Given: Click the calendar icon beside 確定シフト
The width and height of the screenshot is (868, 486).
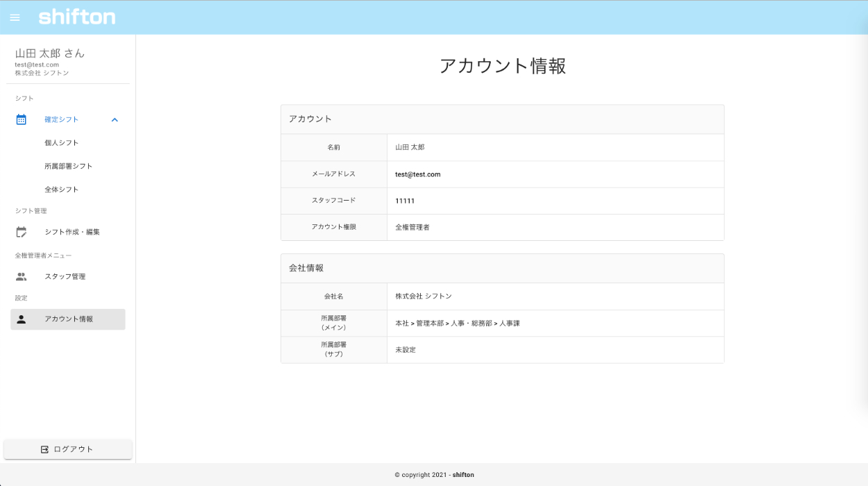Looking at the screenshot, I should pyautogui.click(x=22, y=119).
